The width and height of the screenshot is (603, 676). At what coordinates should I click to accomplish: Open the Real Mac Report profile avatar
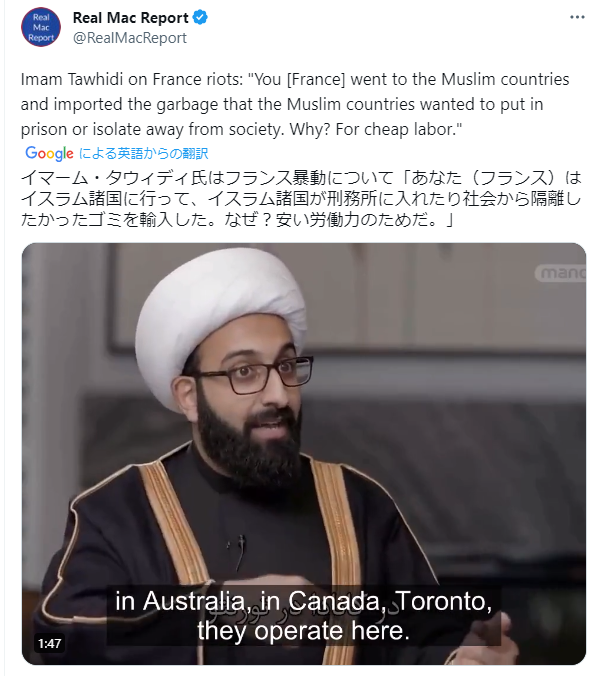click(x=41, y=27)
